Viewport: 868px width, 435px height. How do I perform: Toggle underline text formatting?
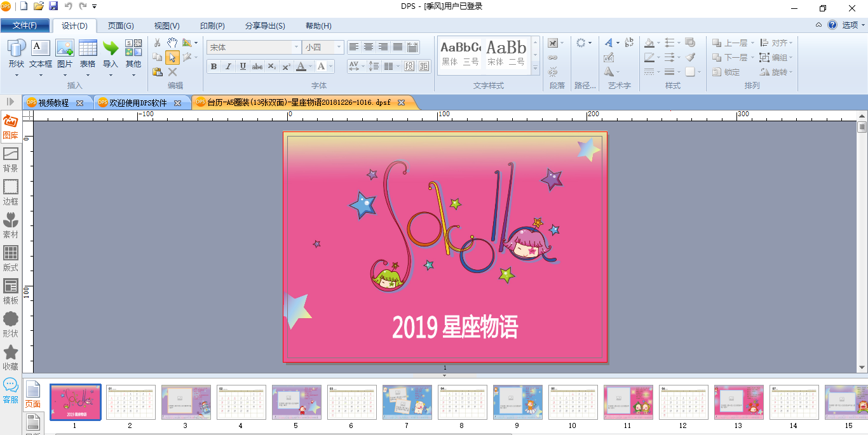(x=243, y=66)
